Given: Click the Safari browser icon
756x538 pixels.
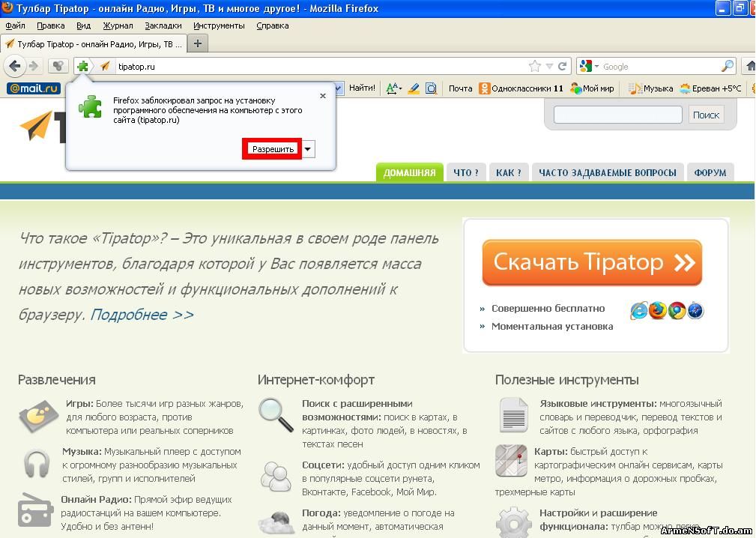Looking at the screenshot, I should pyautogui.click(x=695, y=311).
